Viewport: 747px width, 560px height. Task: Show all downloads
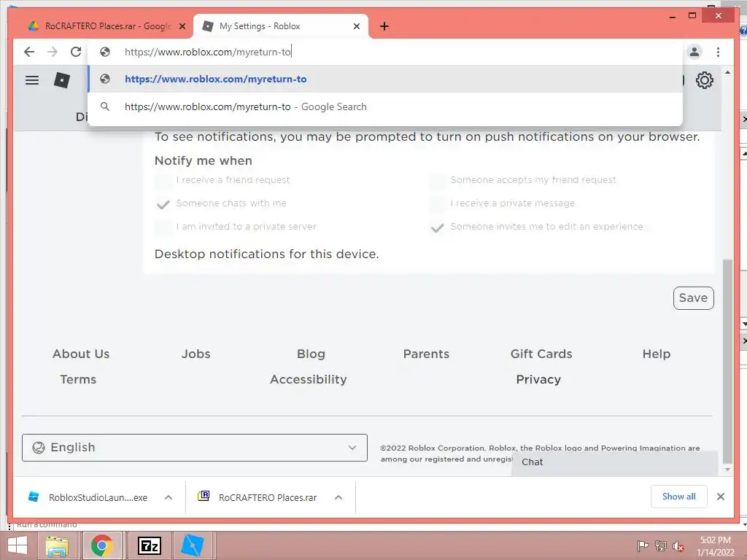(x=679, y=497)
